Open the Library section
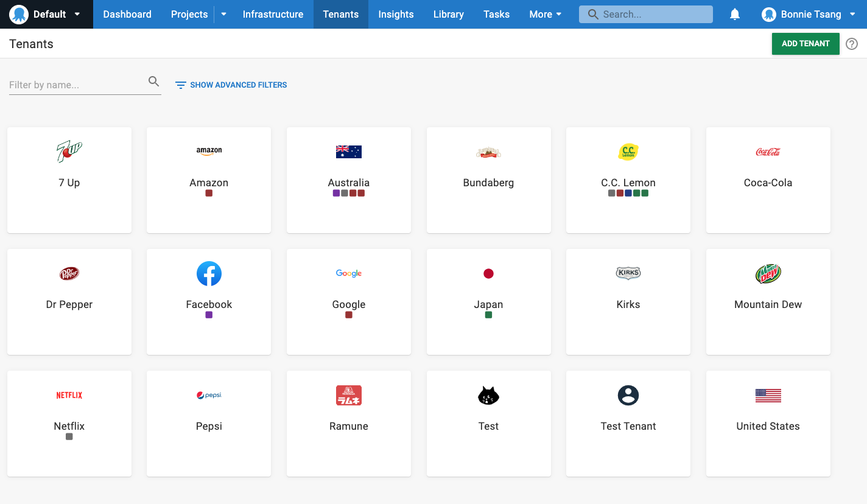The width and height of the screenshot is (867, 504). 449,14
